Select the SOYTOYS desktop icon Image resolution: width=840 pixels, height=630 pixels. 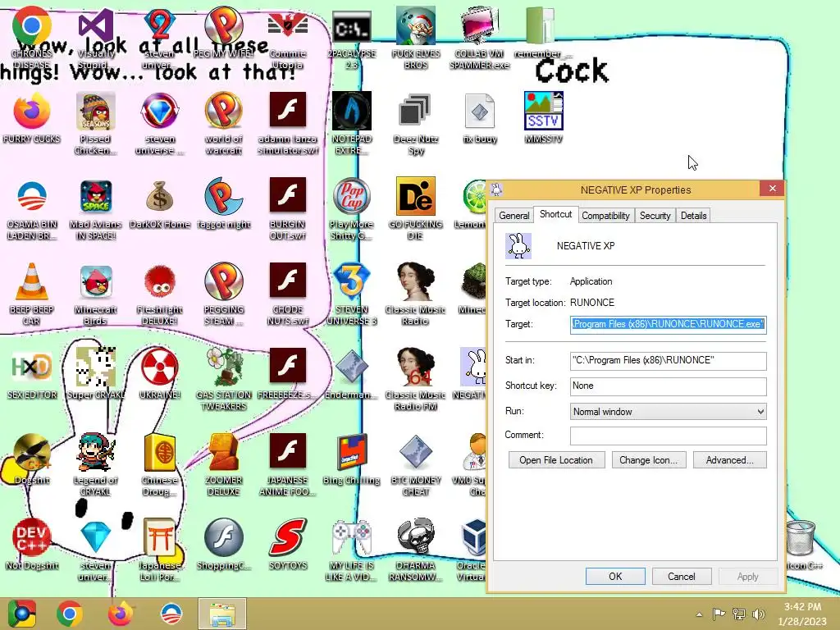288,537
